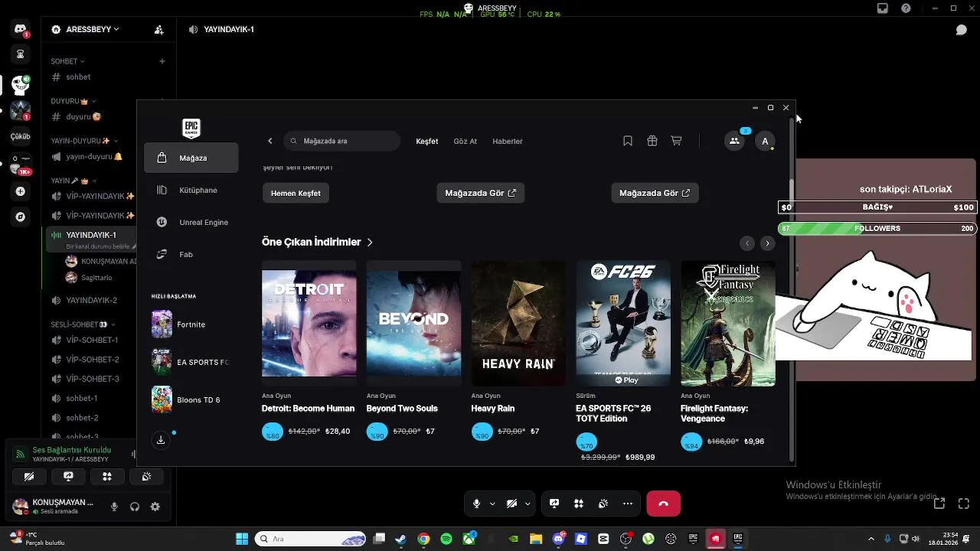Create channel in SOHBET category
The image size is (980, 551).
click(162, 61)
